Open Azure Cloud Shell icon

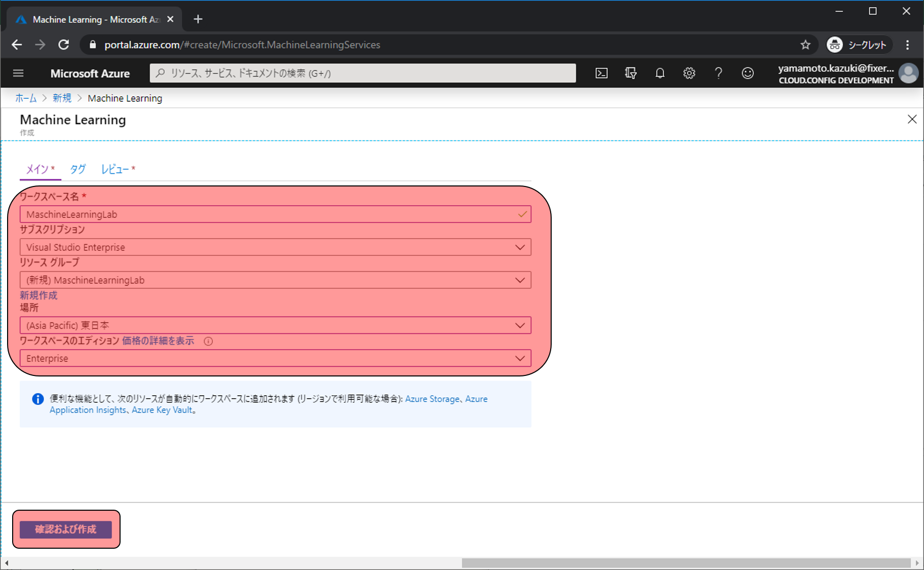601,73
